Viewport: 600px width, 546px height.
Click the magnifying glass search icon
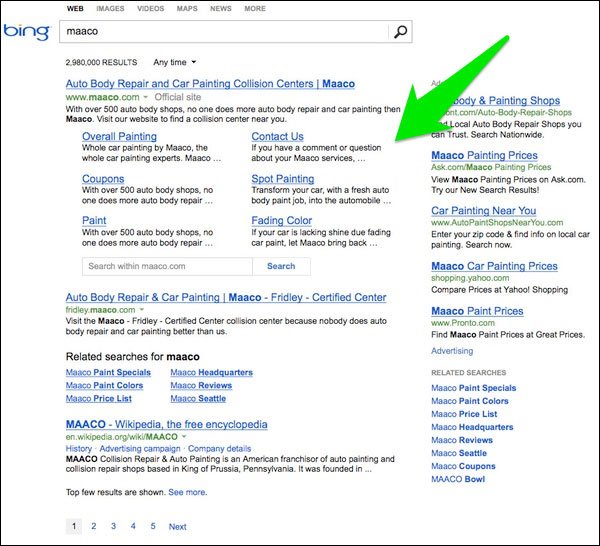400,31
